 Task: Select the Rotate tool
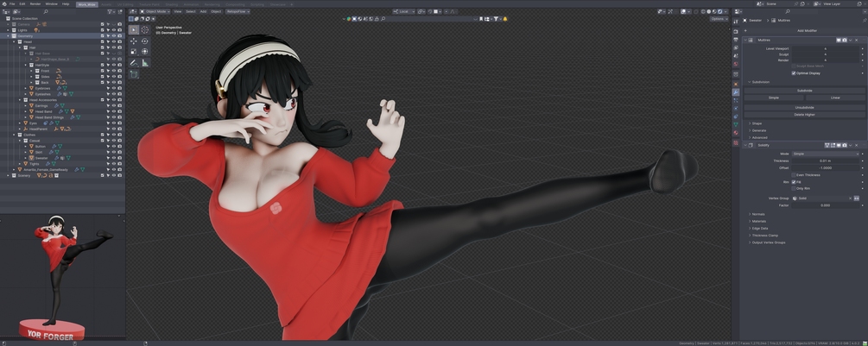(145, 41)
